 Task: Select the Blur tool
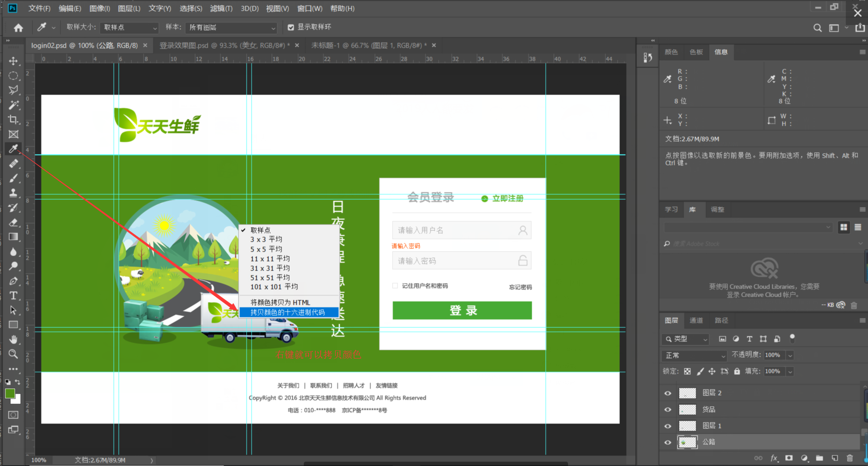pyautogui.click(x=14, y=252)
